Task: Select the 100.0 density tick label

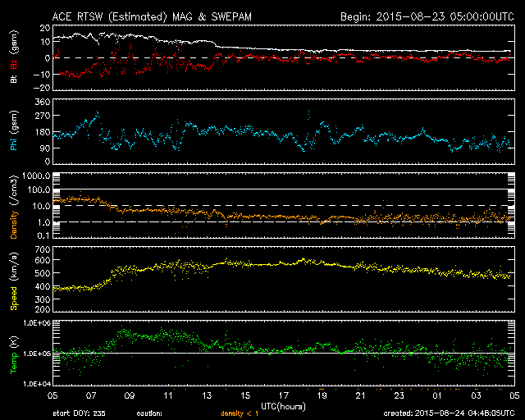Action: tap(39, 190)
